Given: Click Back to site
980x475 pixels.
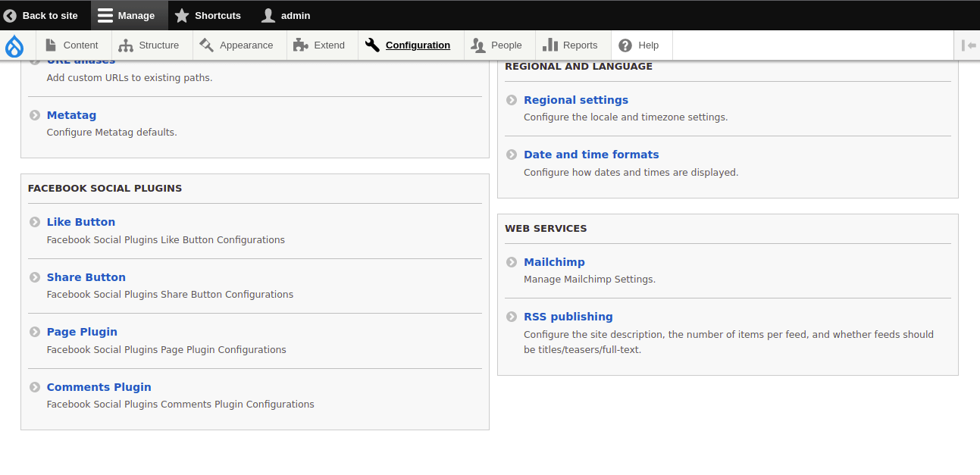Looking at the screenshot, I should pos(42,15).
